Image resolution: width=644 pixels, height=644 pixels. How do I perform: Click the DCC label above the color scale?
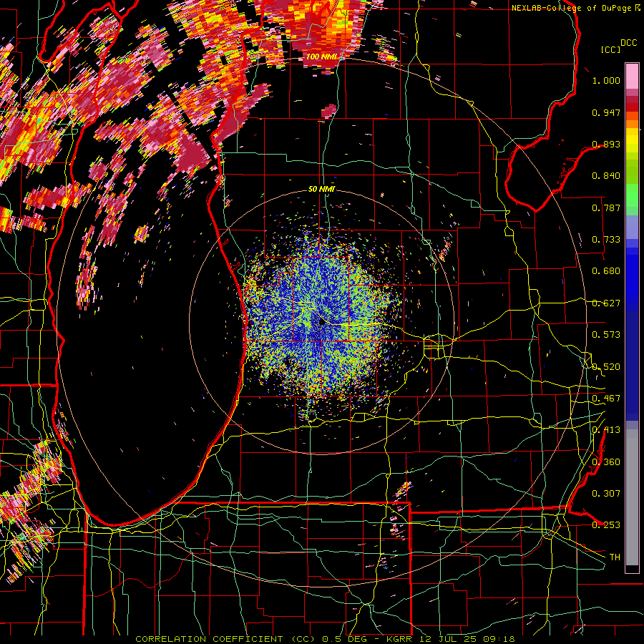tap(628, 43)
